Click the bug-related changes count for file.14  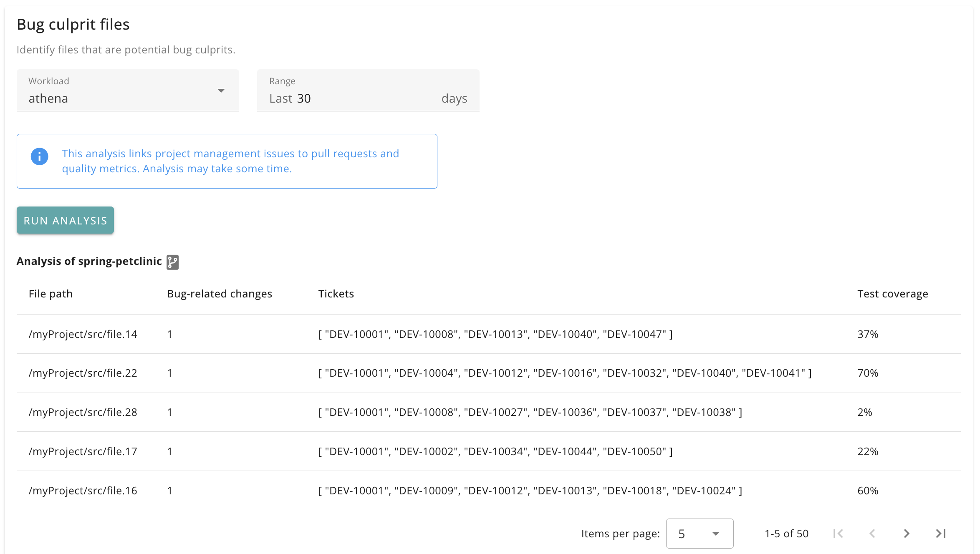170,334
